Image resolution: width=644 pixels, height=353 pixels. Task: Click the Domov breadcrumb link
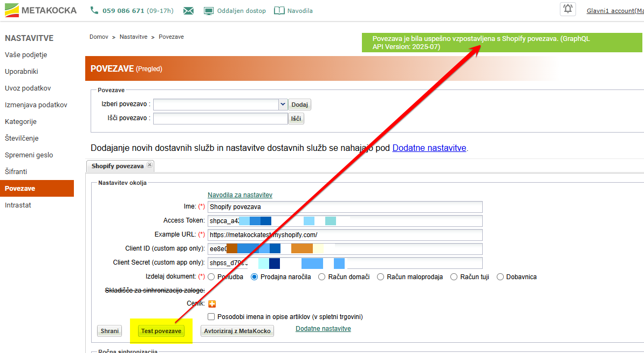(99, 37)
